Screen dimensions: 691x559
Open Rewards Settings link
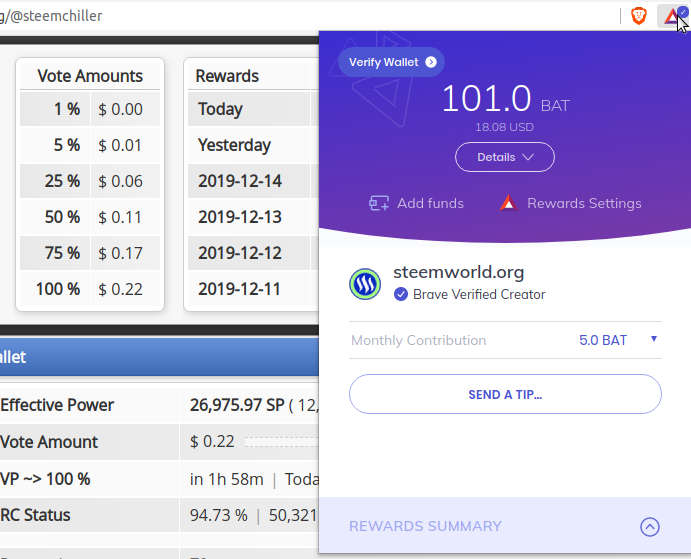click(x=584, y=203)
